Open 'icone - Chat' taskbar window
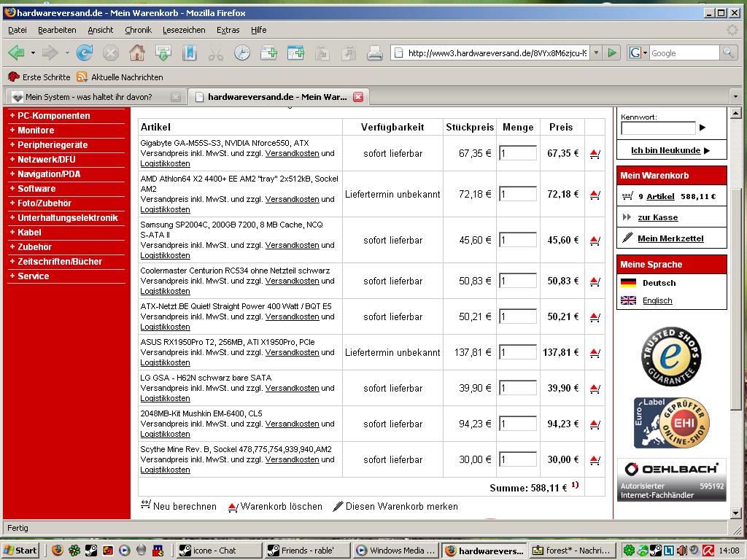The height and width of the screenshot is (560, 747). coord(219,551)
